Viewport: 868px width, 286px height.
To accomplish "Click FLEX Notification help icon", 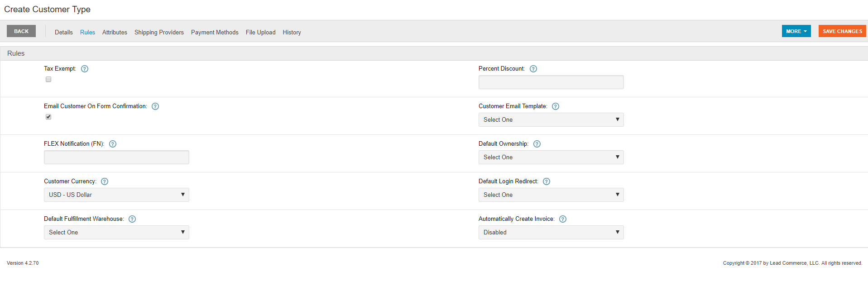I will click(113, 144).
